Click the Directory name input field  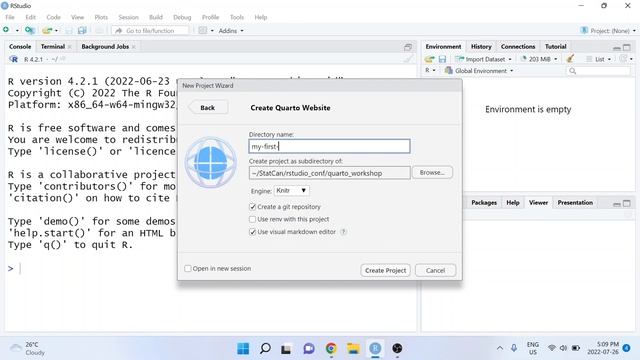329,146
